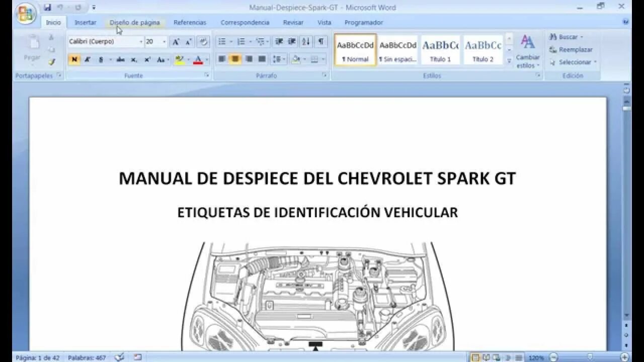Switch to Web Layout view
The height and width of the screenshot is (362, 644).
click(x=498, y=357)
